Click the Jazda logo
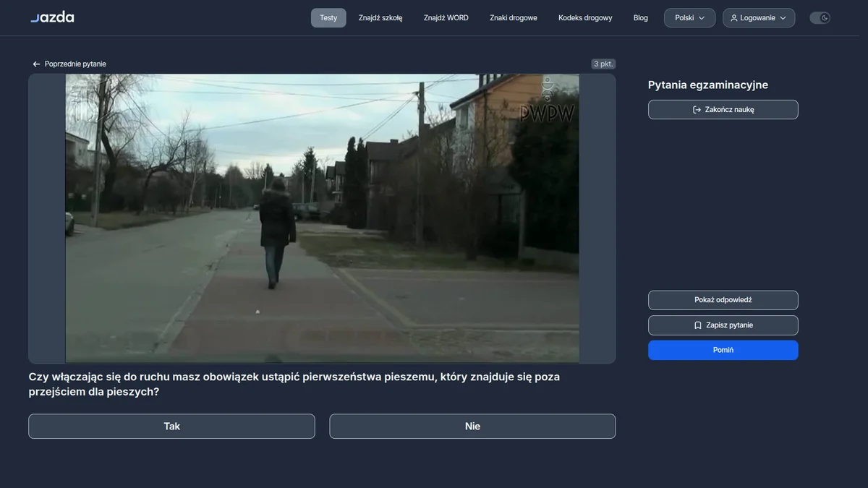The image size is (868, 488). click(52, 17)
